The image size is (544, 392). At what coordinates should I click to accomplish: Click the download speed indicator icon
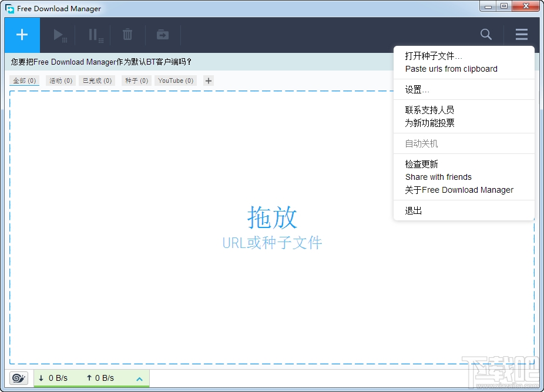tap(41, 378)
